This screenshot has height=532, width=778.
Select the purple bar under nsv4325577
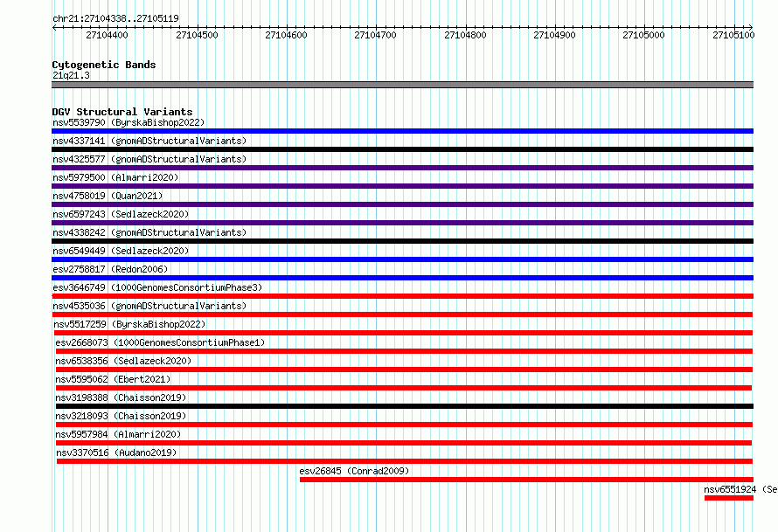pos(402,168)
